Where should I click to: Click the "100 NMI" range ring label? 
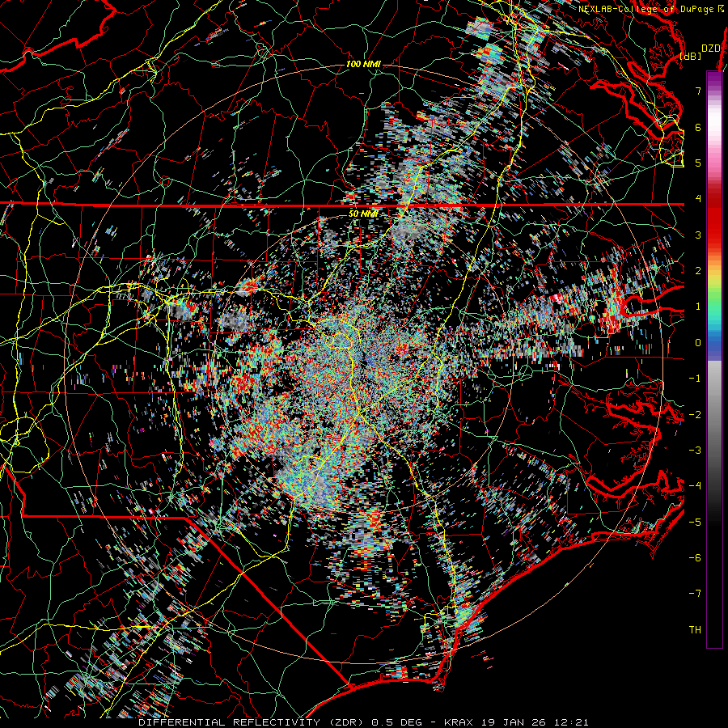[363, 64]
